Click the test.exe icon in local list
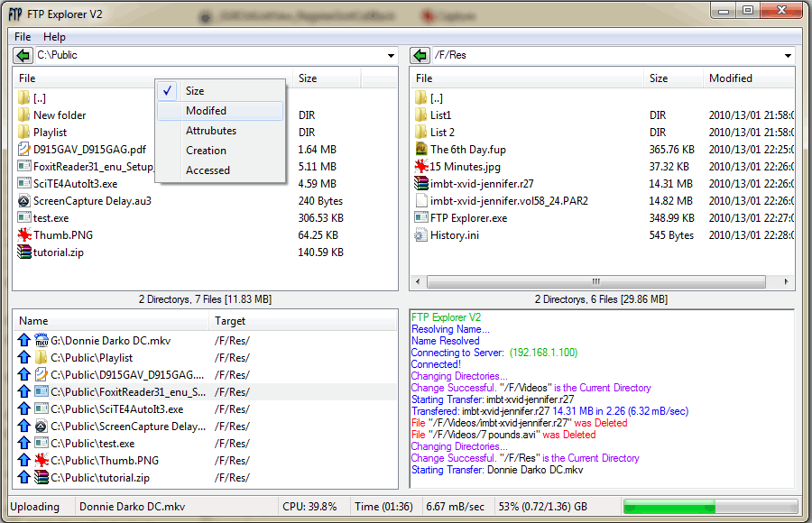The width and height of the screenshot is (812, 523). 23,217
